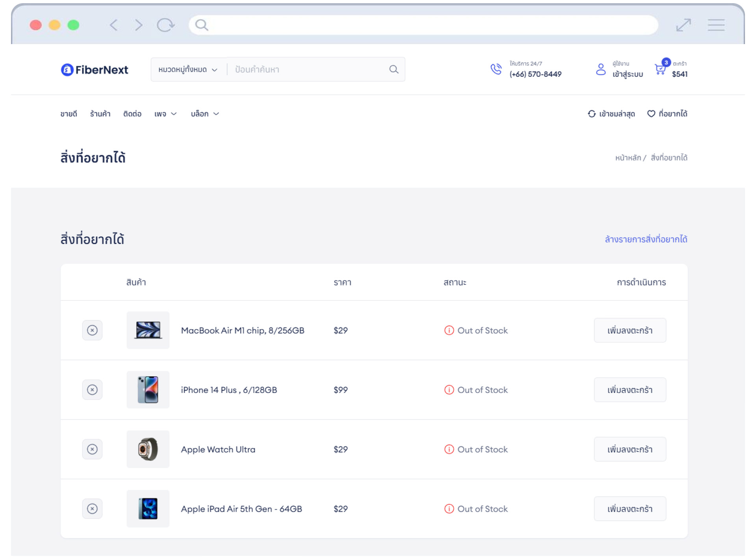
Task: Open the หมวดหมู่ทั้งหมด category dropdown
Action: coord(188,70)
